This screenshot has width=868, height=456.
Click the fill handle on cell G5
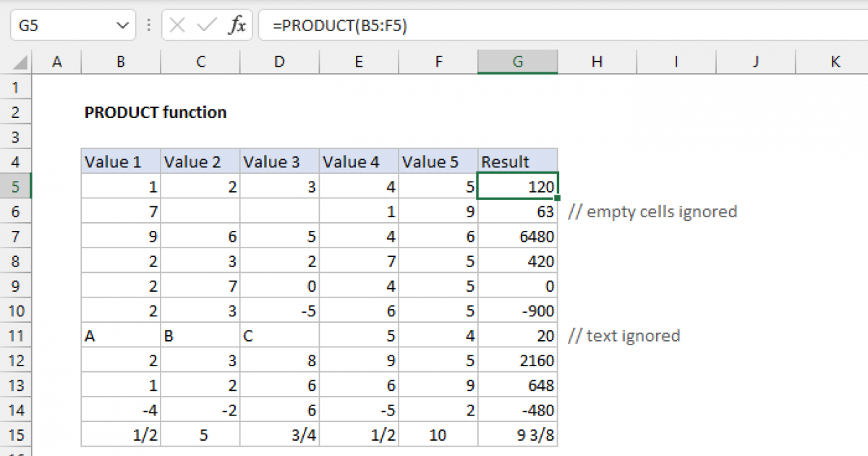coord(557,198)
